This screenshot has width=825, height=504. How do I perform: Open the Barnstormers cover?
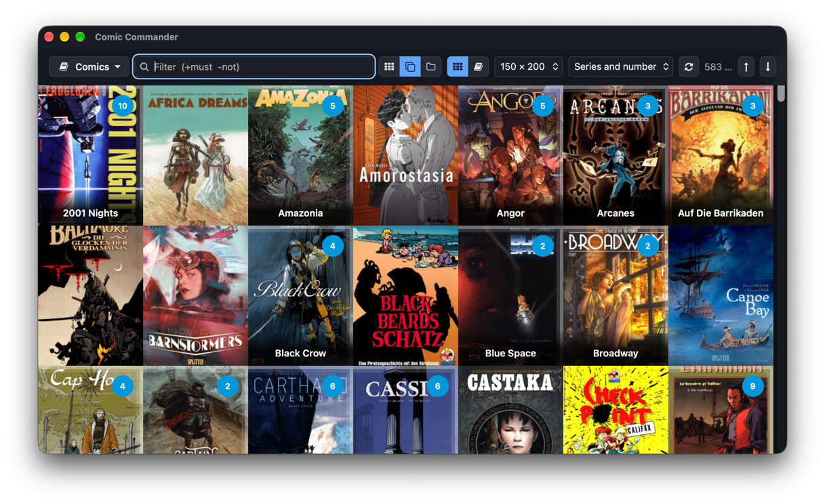click(x=195, y=295)
